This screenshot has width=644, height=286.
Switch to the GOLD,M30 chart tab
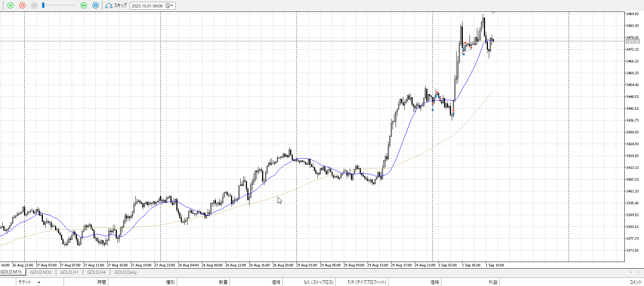pyautogui.click(x=41, y=272)
